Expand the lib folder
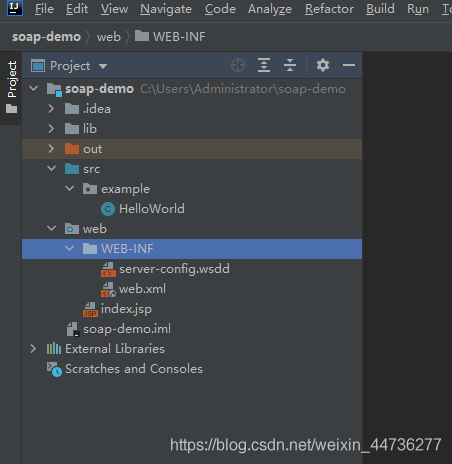Image resolution: width=452 pixels, height=464 pixels. tap(51, 129)
